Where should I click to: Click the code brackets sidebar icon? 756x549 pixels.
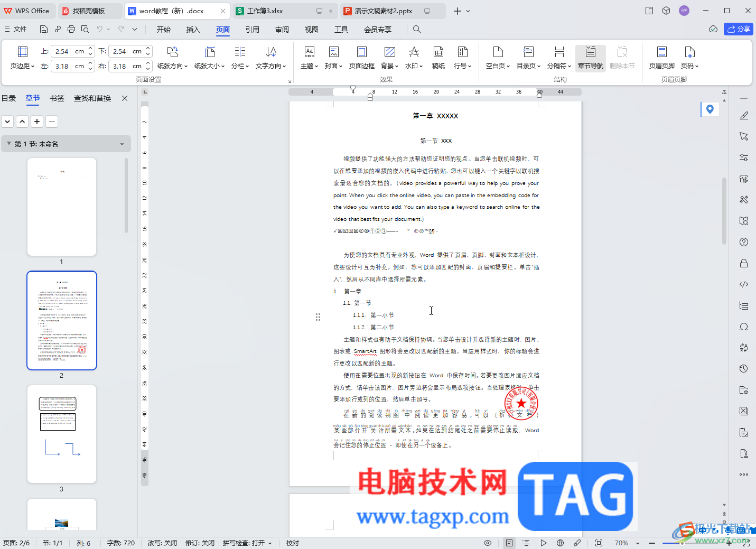(744, 284)
